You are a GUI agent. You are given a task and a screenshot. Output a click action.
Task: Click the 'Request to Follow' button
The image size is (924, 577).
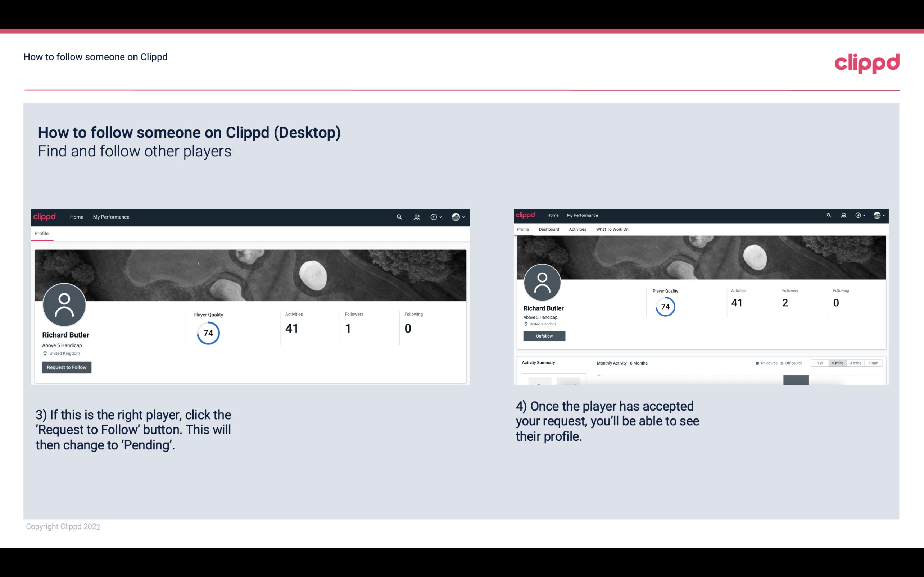click(x=67, y=367)
